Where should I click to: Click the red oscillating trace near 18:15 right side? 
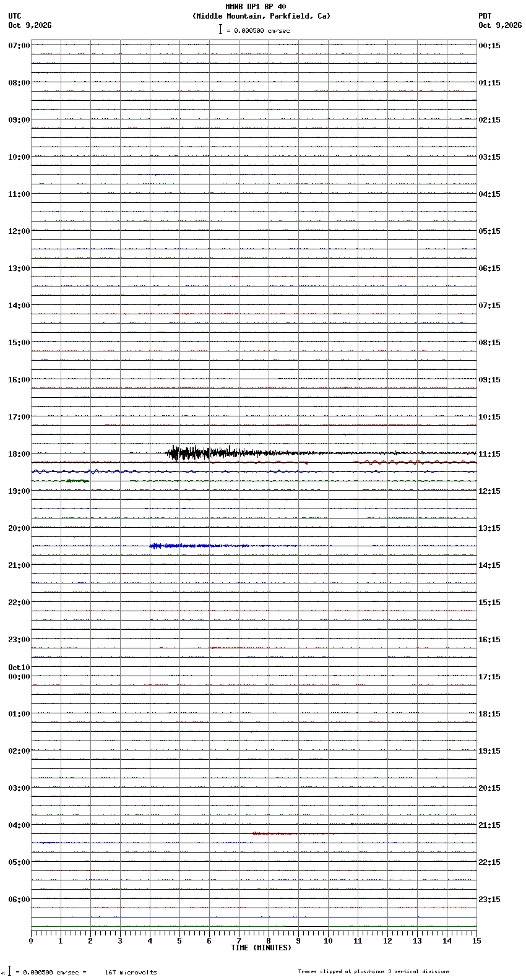(415, 462)
